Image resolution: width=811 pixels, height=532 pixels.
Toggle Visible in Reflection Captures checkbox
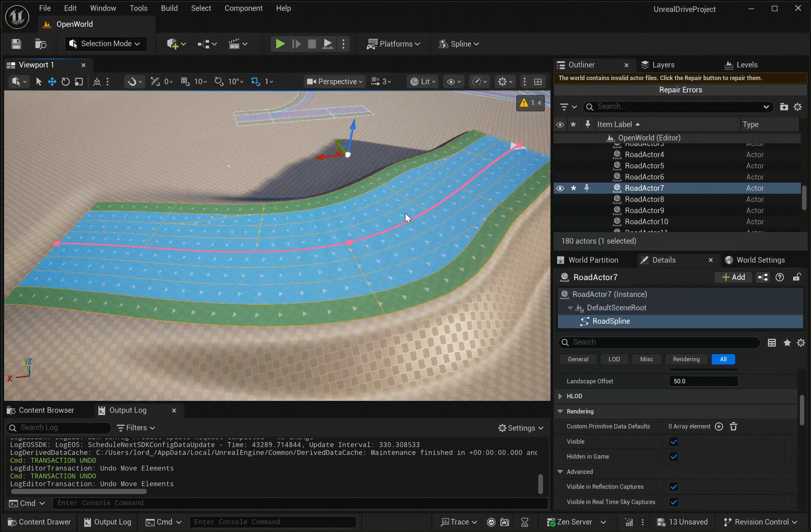[x=673, y=487]
